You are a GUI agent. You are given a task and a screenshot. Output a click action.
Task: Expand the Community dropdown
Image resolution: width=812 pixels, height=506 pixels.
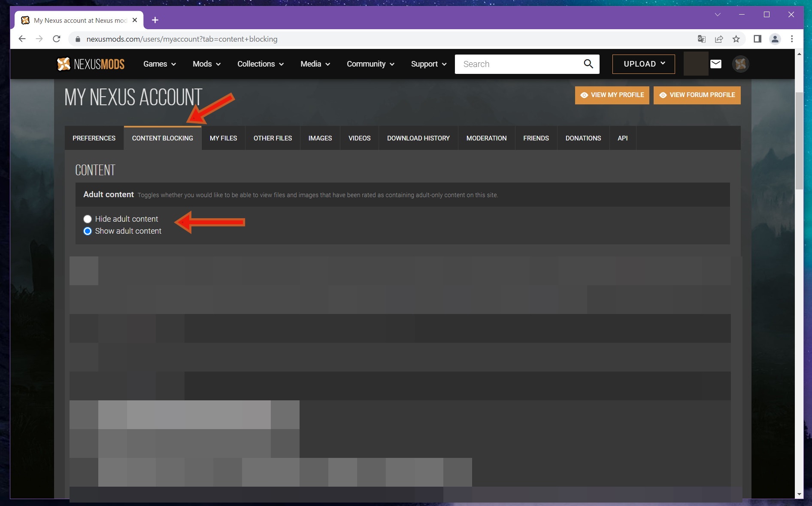coord(370,64)
